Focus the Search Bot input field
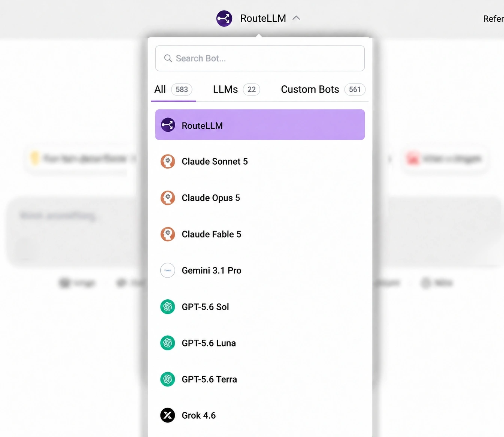This screenshot has height=437, width=504. pos(260,58)
